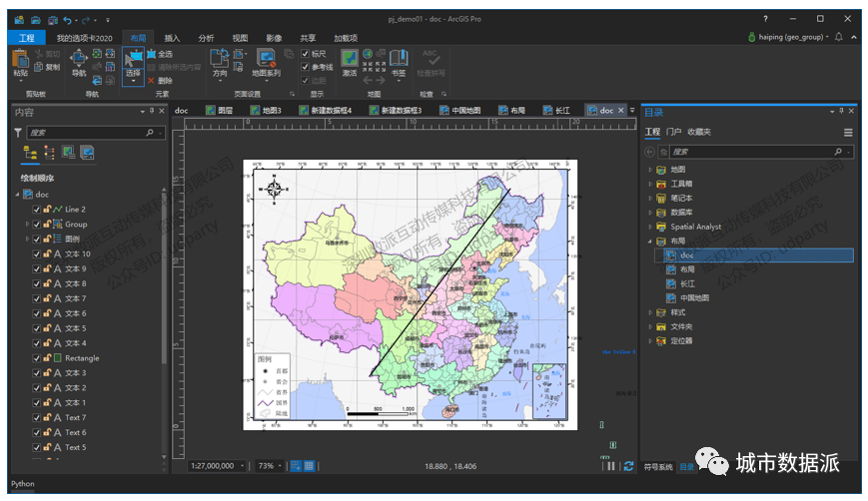The width and height of the screenshot is (868, 501).
Task: Open the 73% zoom dropdown
Action: pos(280,466)
